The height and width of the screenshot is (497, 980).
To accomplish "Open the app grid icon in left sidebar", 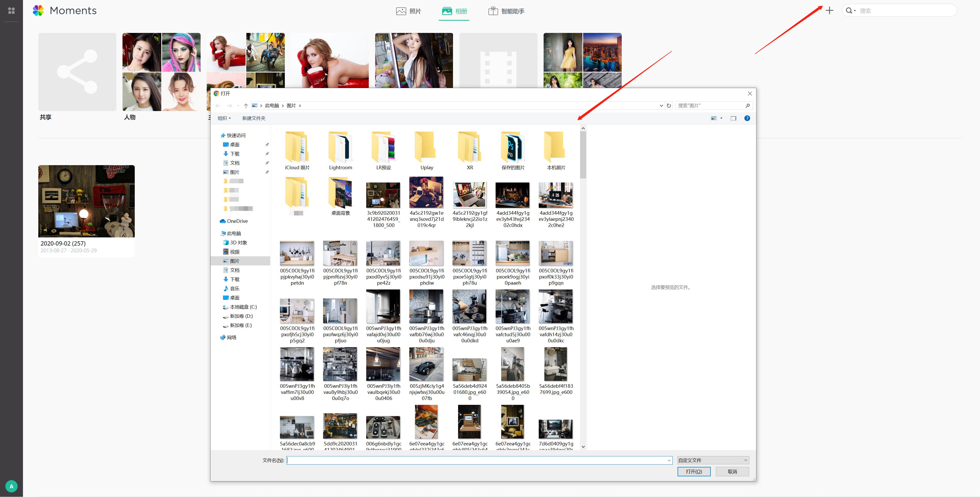I will (x=11, y=11).
